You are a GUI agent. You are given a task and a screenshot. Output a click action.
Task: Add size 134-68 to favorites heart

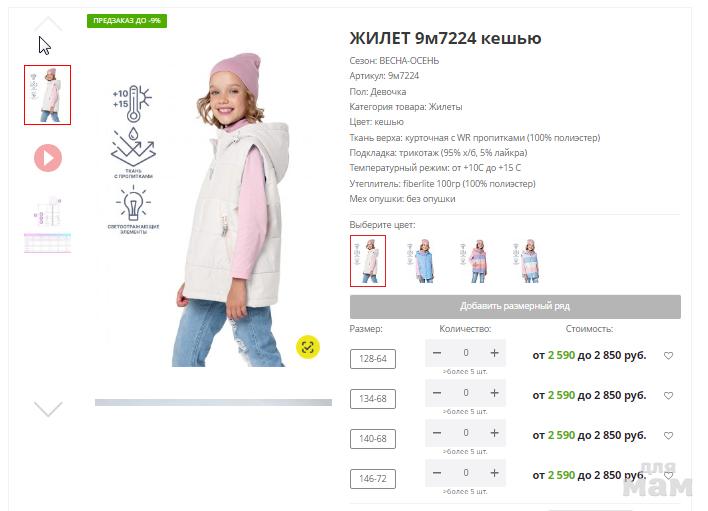pyautogui.click(x=669, y=395)
